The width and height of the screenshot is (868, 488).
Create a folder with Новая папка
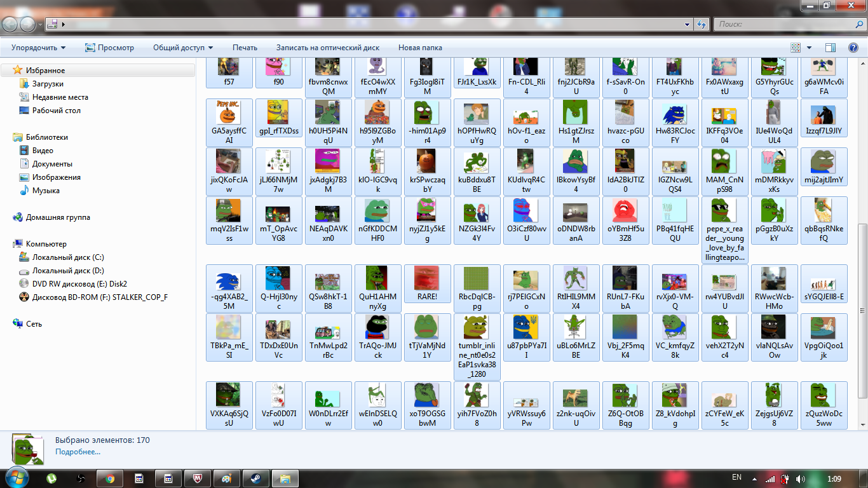click(x=420, y=48)
